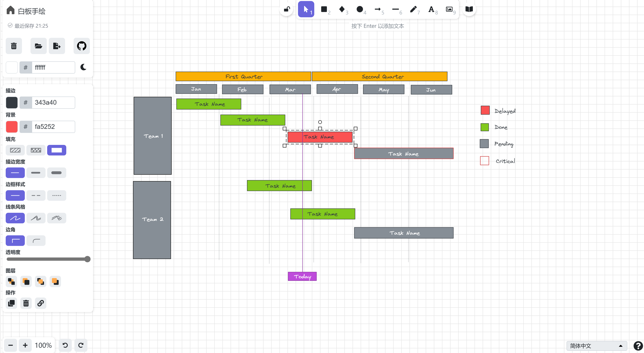Open the shape library panel
The width and height of the screenshot is (644, 353).
point(469,10)
